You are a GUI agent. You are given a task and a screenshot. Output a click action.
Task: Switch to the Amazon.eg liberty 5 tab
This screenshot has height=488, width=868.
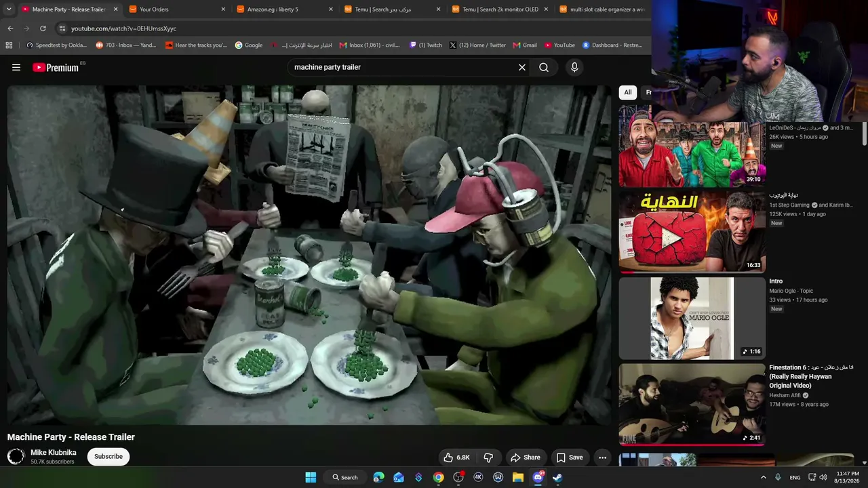[x=285, y=9]
